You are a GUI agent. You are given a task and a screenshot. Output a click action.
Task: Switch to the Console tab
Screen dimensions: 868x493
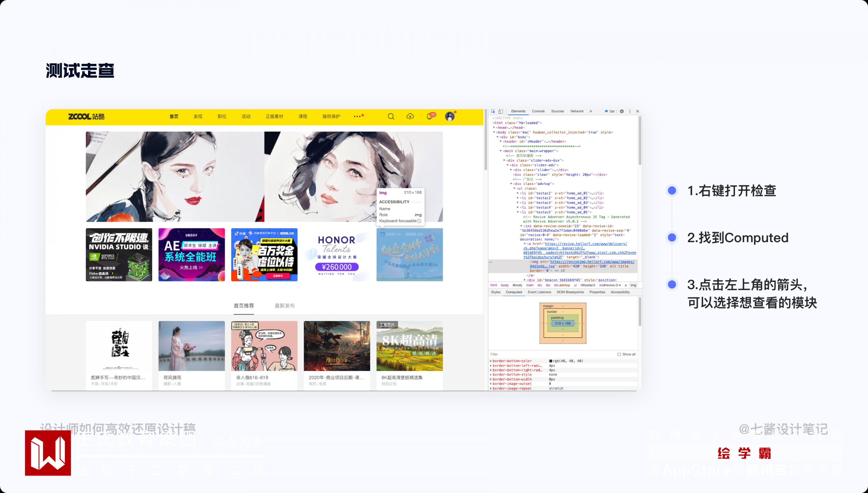(538, 111)
